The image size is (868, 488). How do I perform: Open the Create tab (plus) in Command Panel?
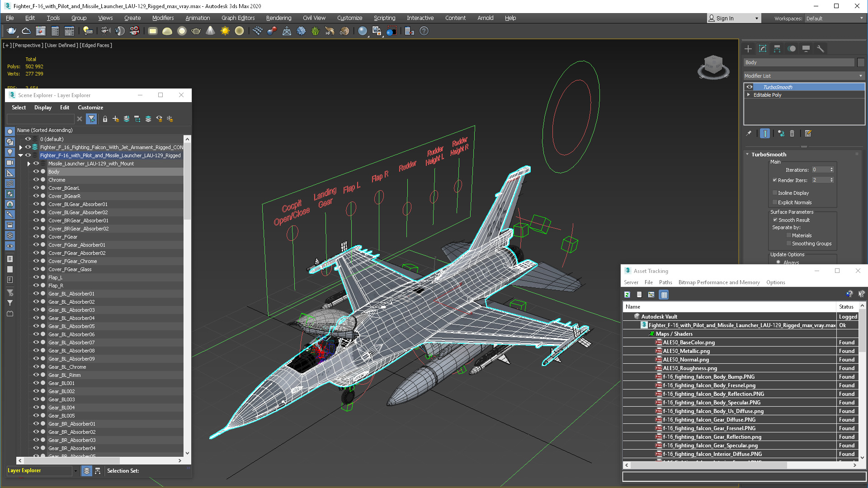point(748,49)
